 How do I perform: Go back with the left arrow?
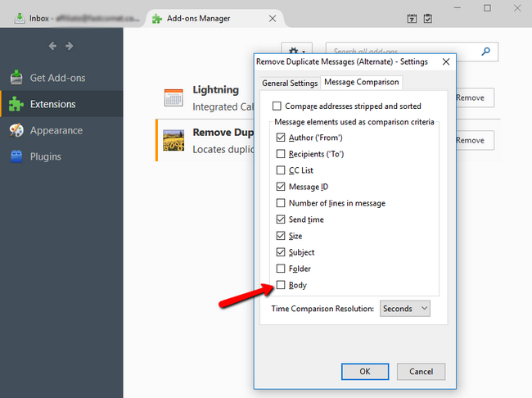(52, 46)
